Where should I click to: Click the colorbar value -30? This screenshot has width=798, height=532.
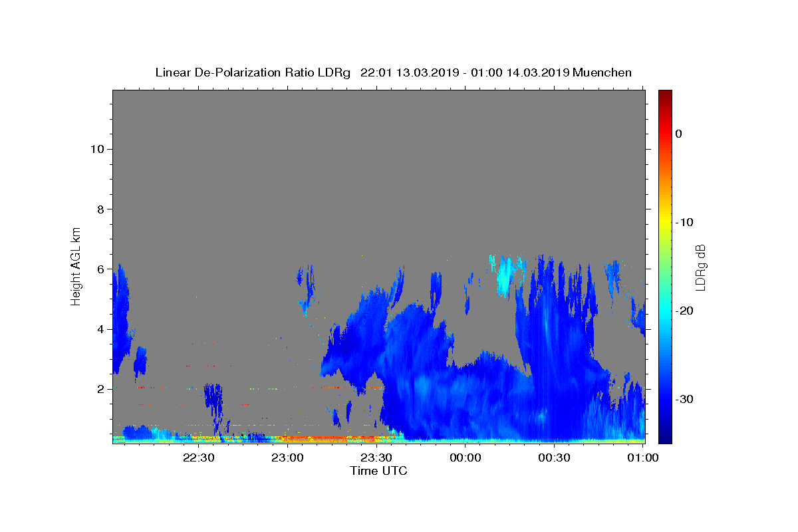(x=684, y=399)
